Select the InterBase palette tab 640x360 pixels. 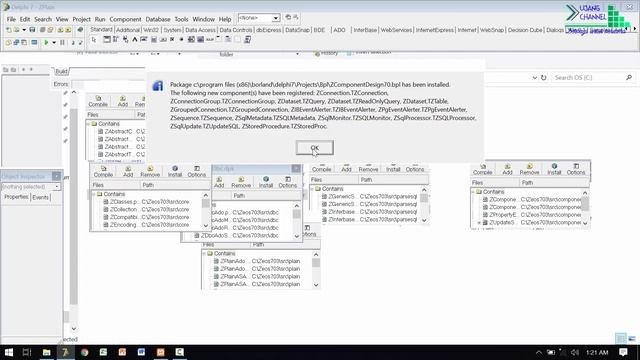[x=365, y=30]
